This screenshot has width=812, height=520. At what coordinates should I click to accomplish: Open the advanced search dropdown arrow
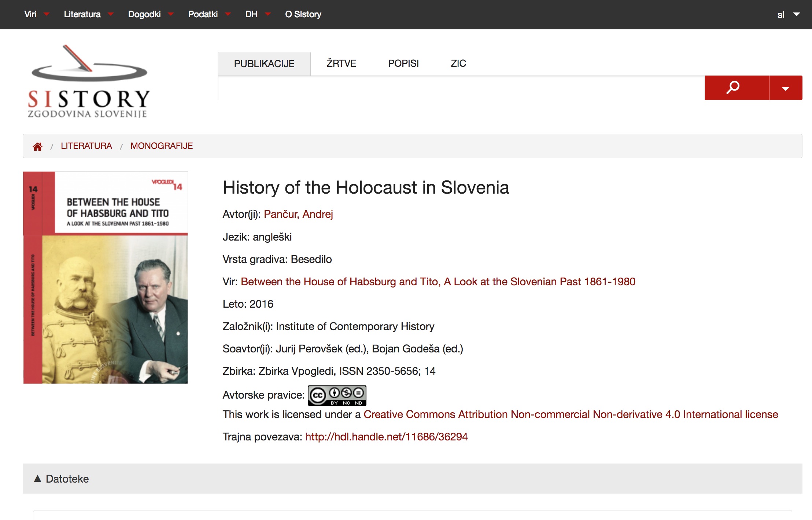(x=785, y=87)
